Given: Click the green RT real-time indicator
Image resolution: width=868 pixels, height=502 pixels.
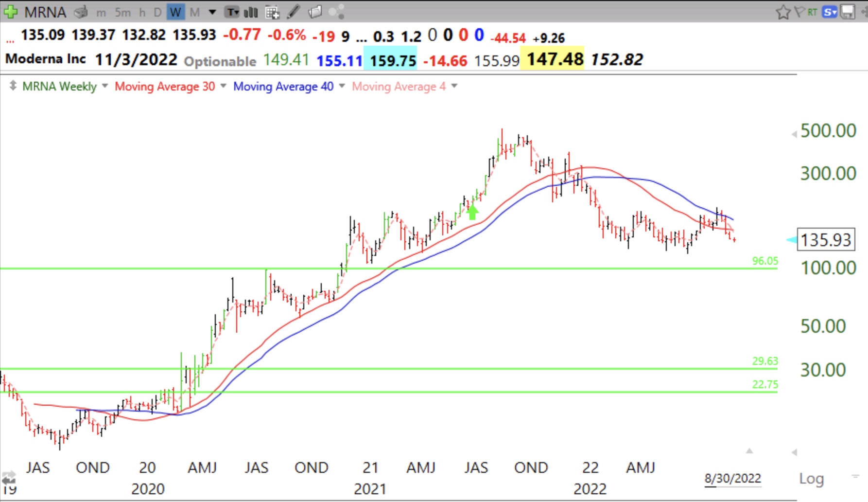Looking at the screenshot, I should [x=812, y=12].
